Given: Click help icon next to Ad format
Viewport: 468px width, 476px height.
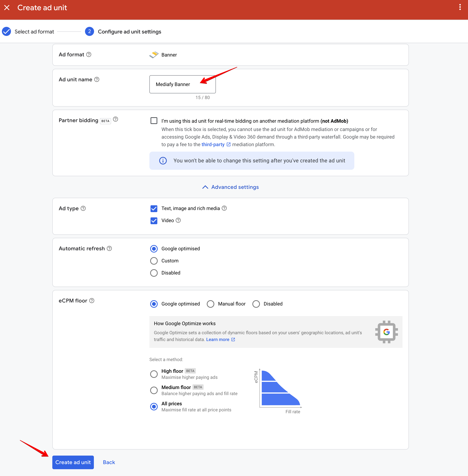Looking at the screenshot, I should pos(89,54).
